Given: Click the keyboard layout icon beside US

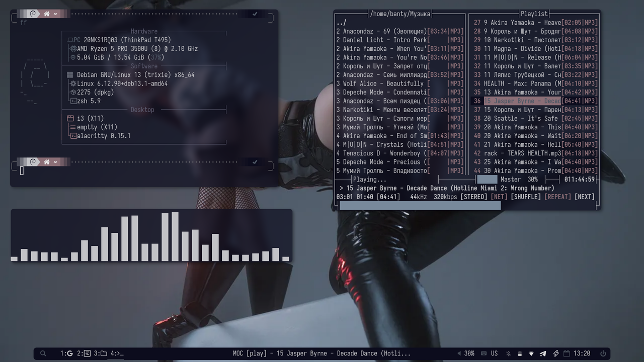Looking at the screenshot, I should (x=483, y=353).
